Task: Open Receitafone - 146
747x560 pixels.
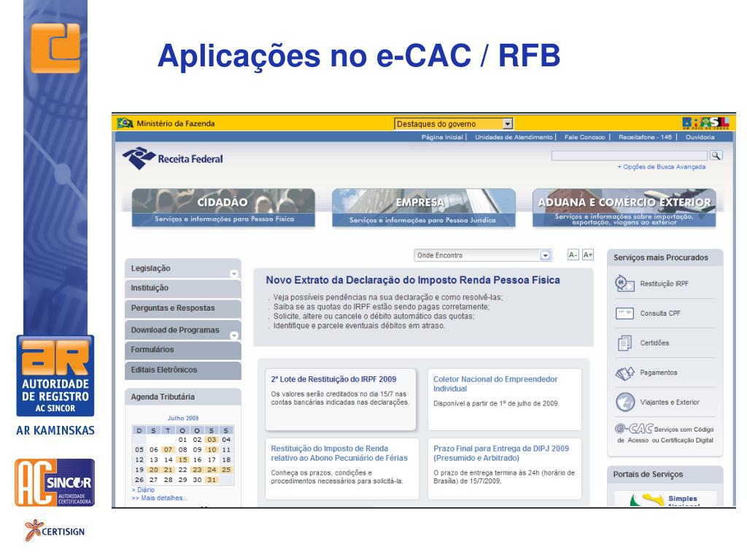Action: coord(645,137)
